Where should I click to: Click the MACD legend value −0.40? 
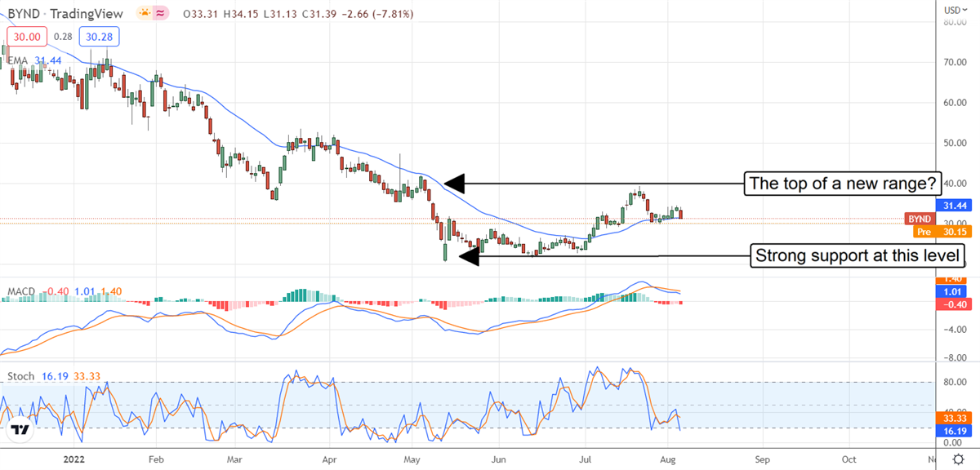pyautogui.click(x=57, y=291)
